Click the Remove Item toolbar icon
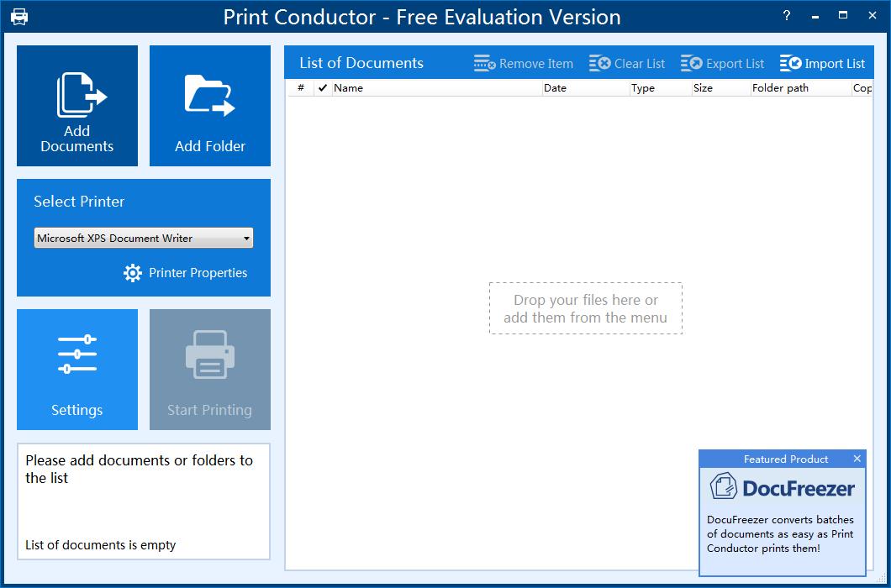The image size is (891, 588). [x=485, y=64]
